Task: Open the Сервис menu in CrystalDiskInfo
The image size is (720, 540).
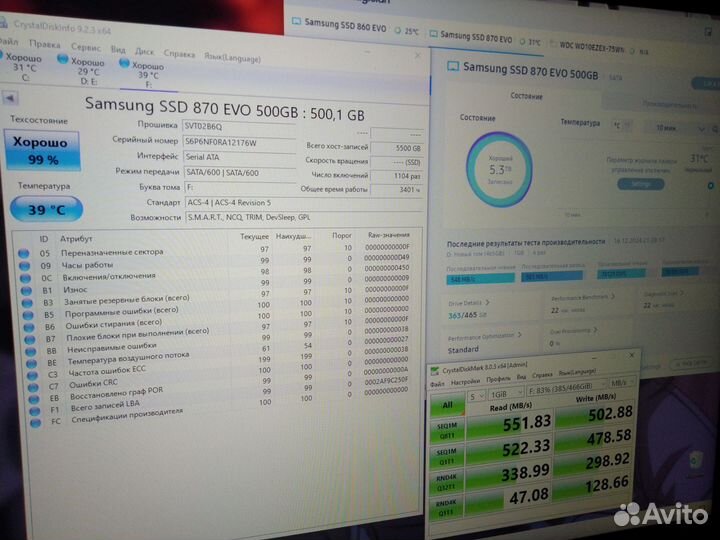Action: coord(86,47)
